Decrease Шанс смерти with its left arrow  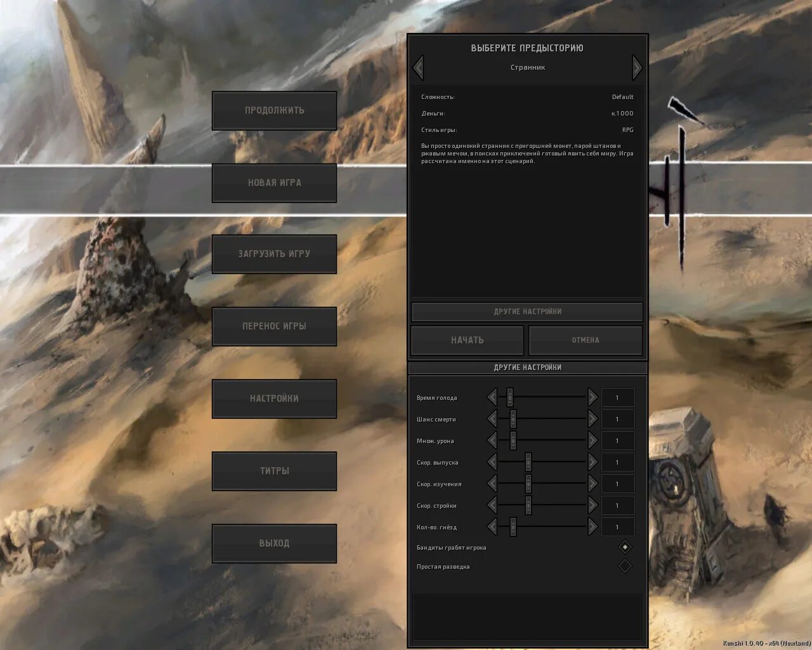[x=492, y=419]
